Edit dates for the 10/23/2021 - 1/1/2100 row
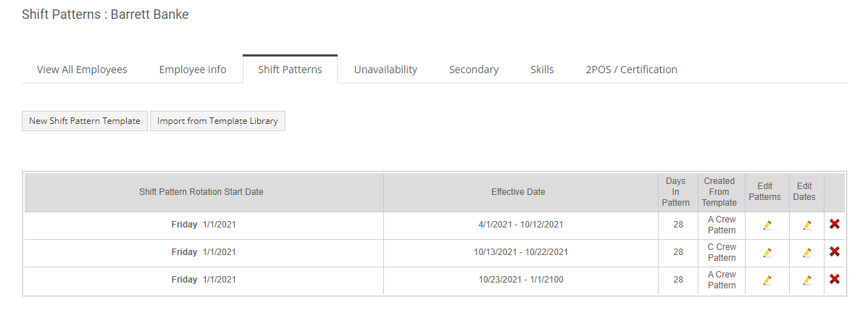The height and width of the screenshot is (313, 868). click(807, 280)
